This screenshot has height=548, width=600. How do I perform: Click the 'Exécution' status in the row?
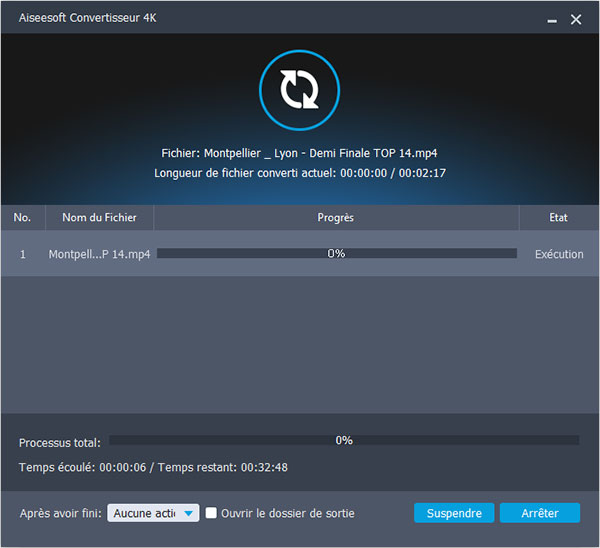(x=559, y=254)
